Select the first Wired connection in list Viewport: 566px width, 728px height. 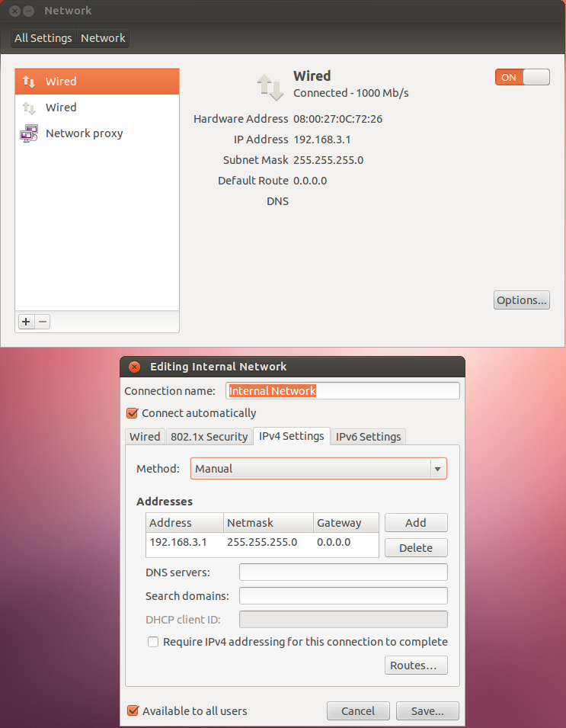[x=97, y=82]
